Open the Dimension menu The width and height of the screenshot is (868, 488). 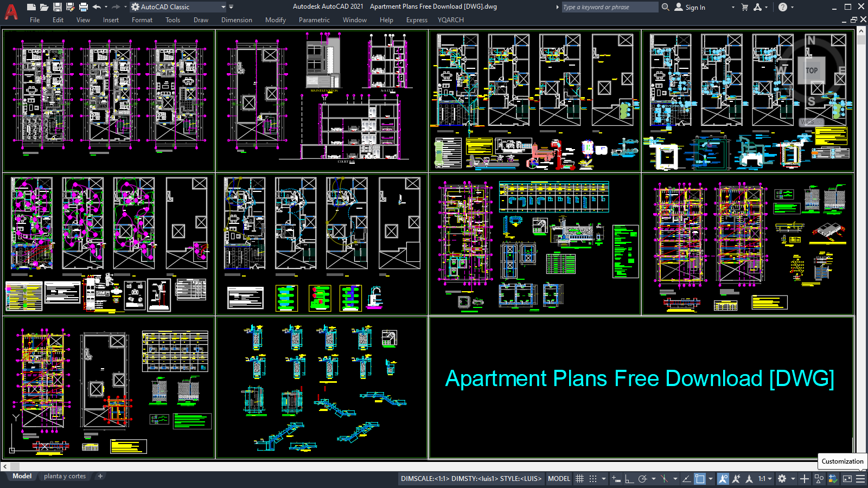237,20
